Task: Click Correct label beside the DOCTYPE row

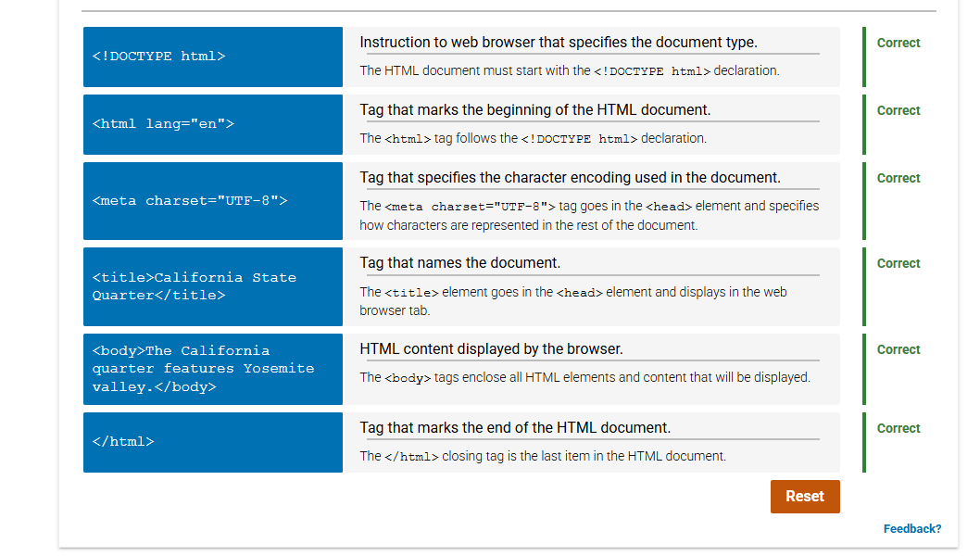Action: pos(898,43)
